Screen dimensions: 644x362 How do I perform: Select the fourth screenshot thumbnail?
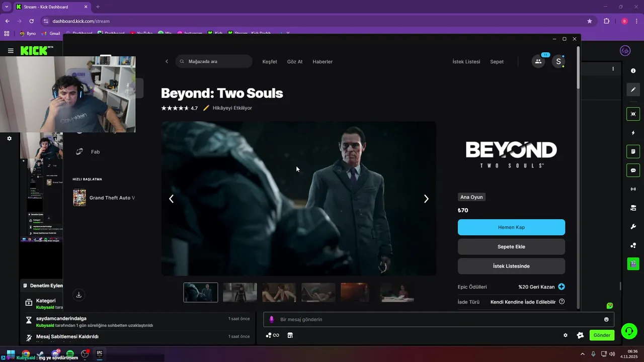tap(318, 292)
